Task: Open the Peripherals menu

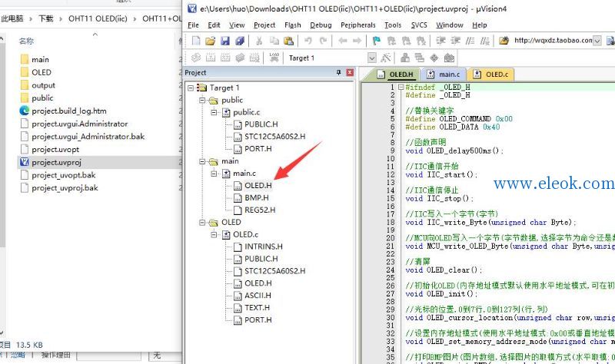Action: coord(358,25)
